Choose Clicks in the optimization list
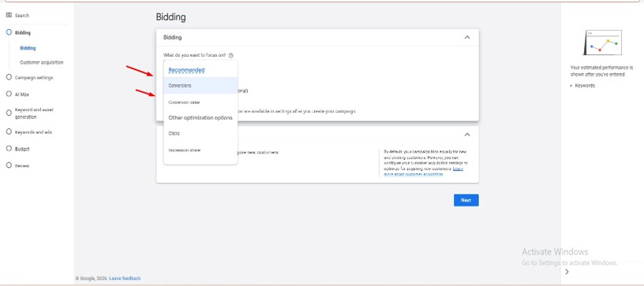 pyautogui.click(x=200, y=134)
